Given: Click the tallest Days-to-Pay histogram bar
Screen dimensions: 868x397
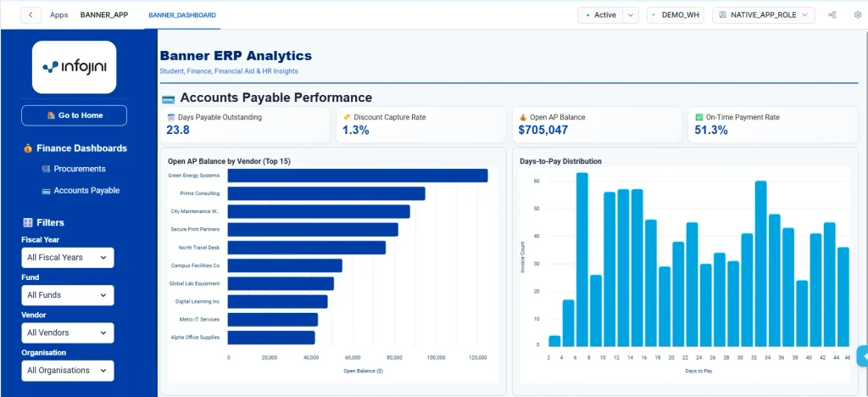Looking at the screenshot, I should [x=581, y=260].
